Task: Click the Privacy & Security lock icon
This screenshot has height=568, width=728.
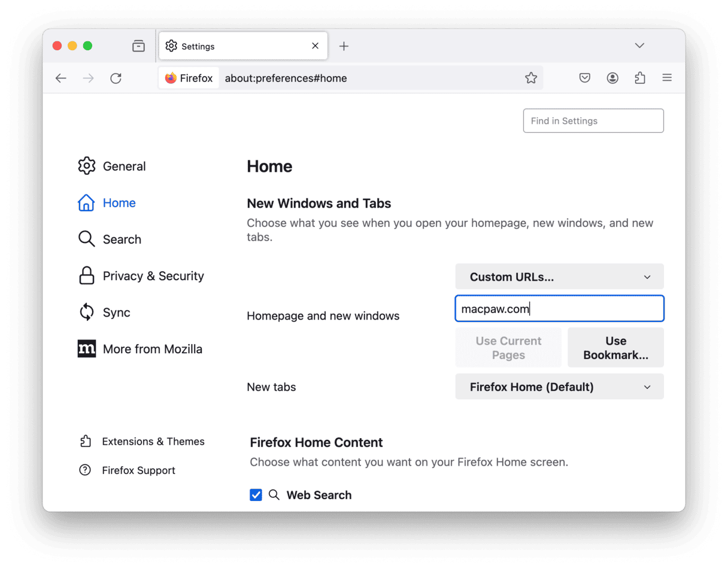Action: coord(87,276)
